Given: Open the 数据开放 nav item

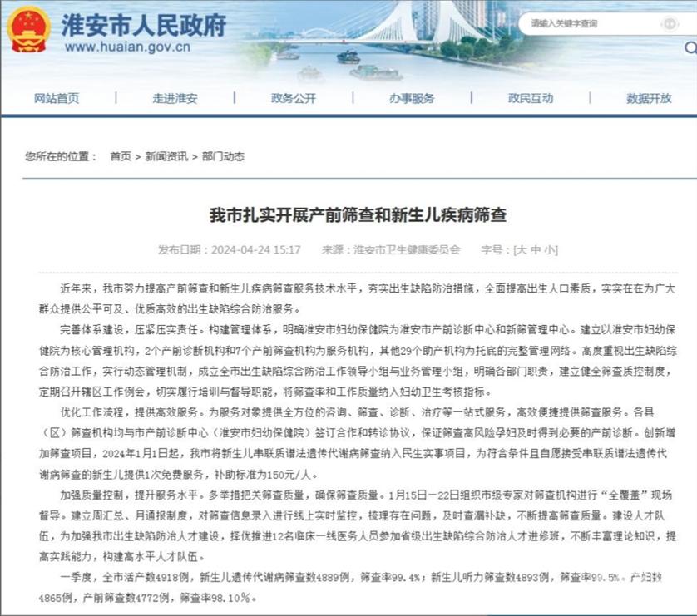Looking at the screenshot, I should [649, 98].
